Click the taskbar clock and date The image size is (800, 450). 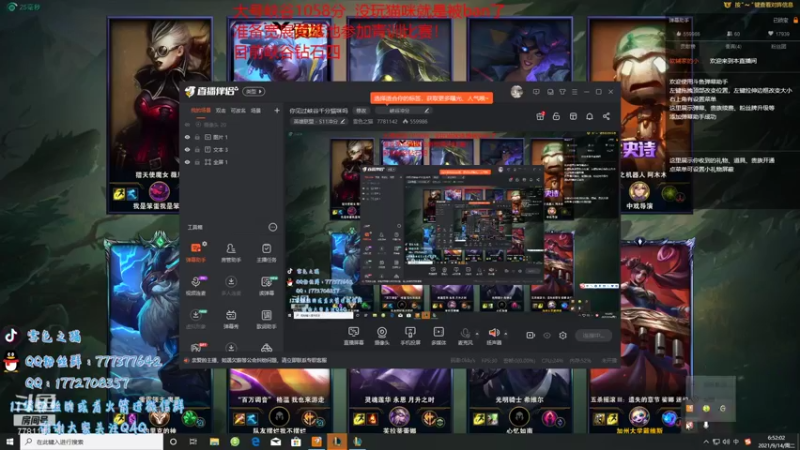click(775, 442)
